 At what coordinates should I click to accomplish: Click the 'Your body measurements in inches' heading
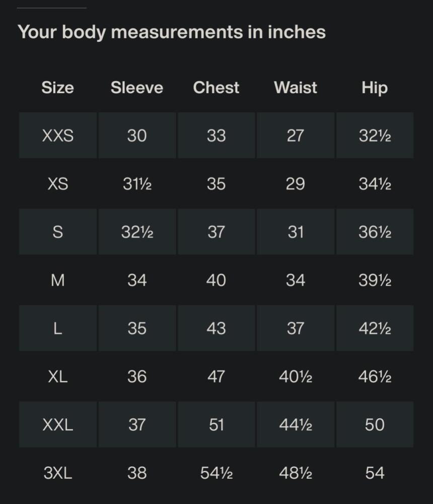tap(172, 32)
